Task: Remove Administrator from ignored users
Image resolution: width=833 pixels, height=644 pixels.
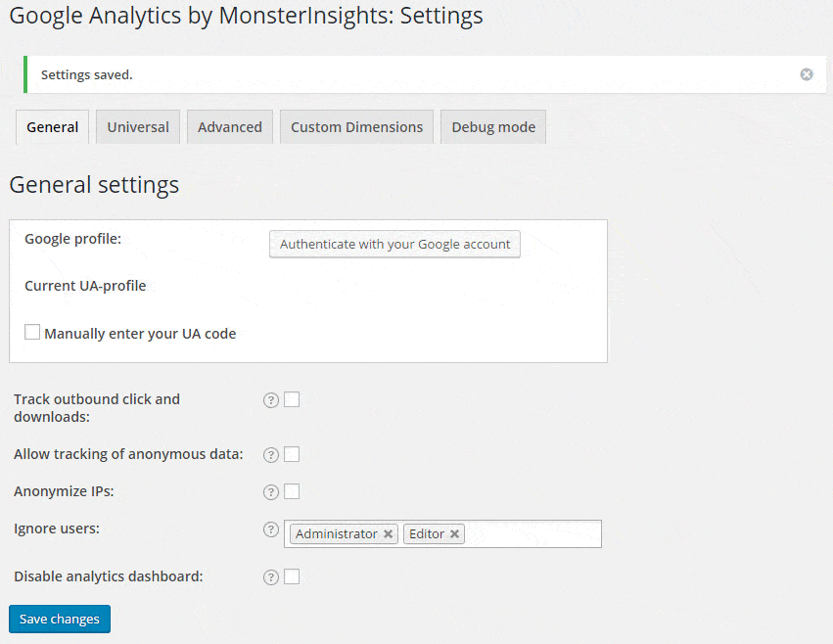Action: tap(389, 534)
